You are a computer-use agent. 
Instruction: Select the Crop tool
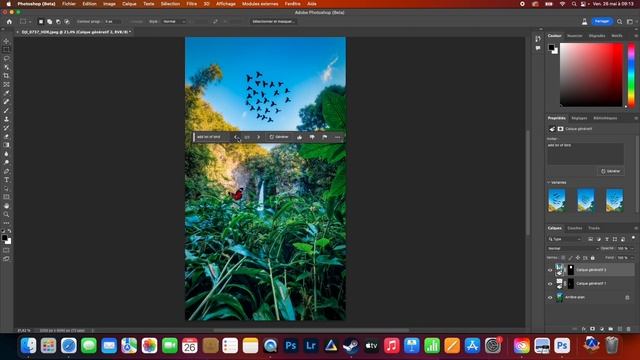click(x=6, y=76)
